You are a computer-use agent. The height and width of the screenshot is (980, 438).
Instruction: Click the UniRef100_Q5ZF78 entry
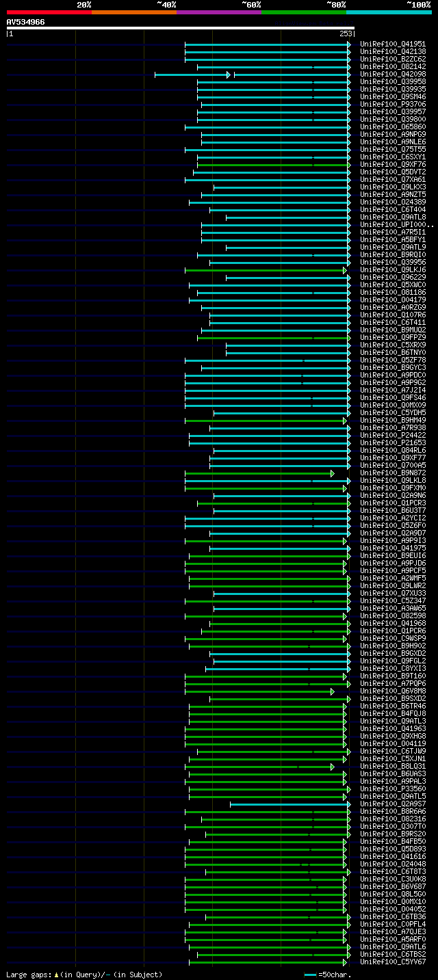(393, 360)
